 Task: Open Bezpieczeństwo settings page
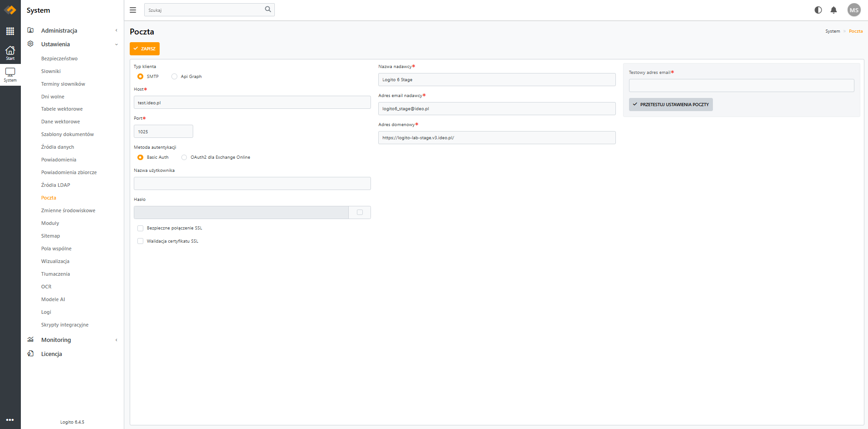coord(59,58)
